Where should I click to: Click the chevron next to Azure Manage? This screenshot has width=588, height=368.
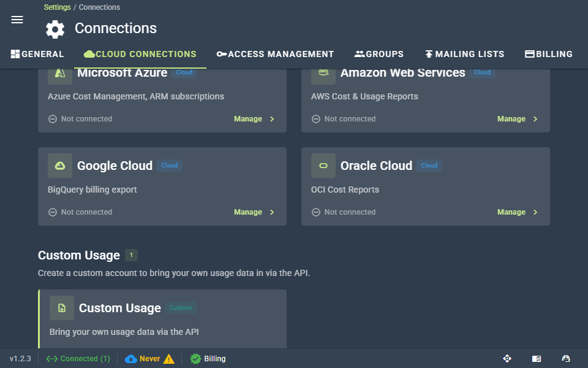pos(272,119)
